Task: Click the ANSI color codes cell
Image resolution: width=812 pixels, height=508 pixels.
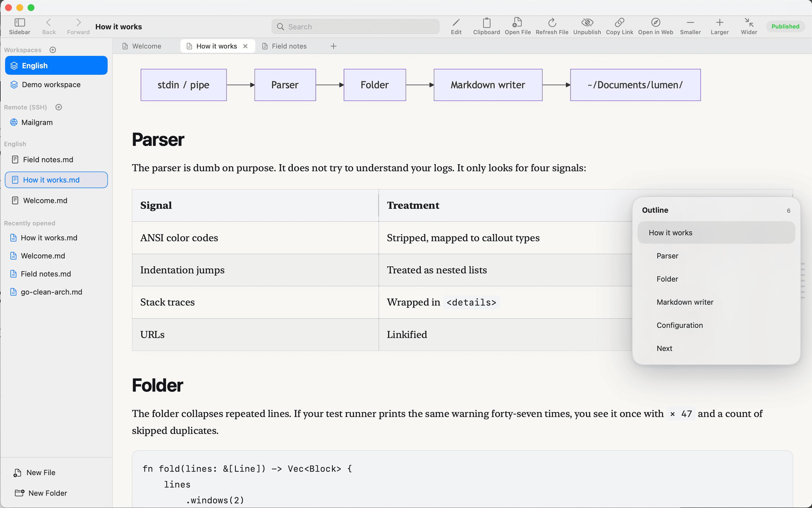Action: (x=255, y=238)
